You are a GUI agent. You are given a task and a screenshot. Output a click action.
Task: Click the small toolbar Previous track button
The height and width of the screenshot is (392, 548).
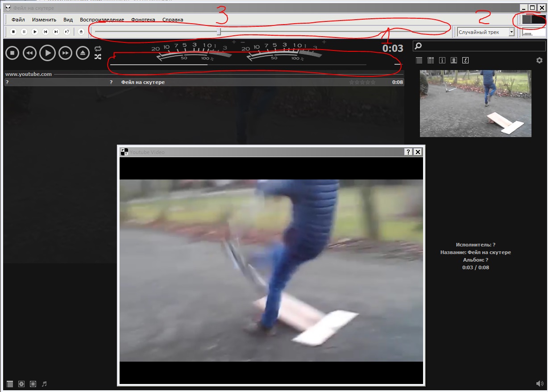(46, 32)
